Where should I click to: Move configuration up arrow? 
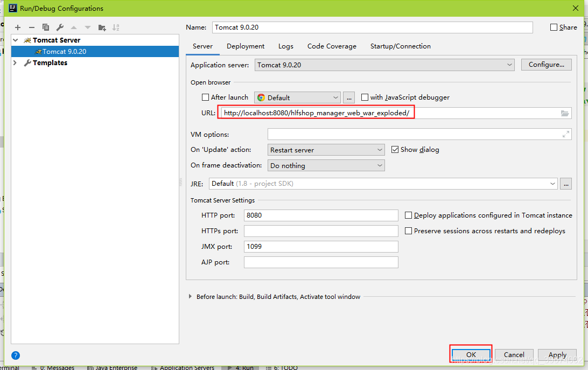click(74, 27)
